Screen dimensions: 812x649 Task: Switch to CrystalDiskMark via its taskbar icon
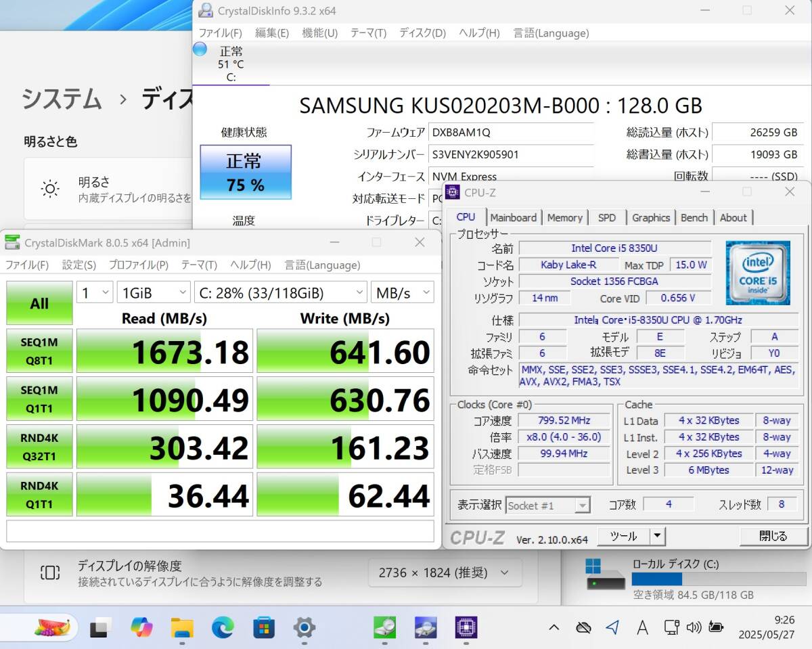(x=384, y=628)
